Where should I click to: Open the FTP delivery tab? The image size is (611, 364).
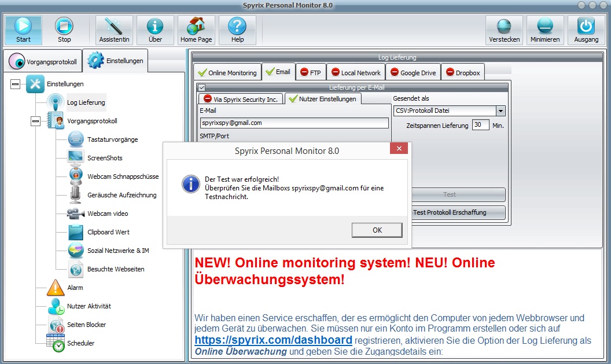311,72
